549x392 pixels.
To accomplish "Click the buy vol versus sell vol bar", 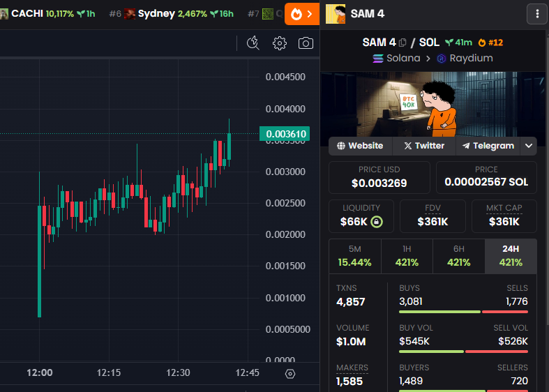I will pos(463,352).
